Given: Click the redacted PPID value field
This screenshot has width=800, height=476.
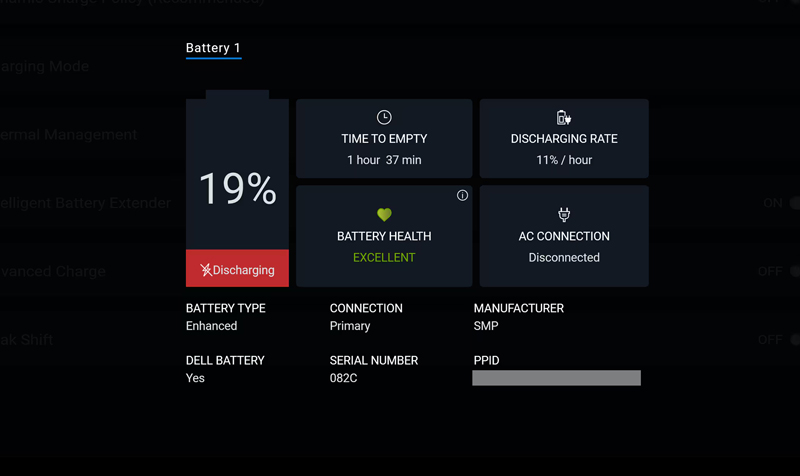Looking at the screenshot, I should pos(556,378).
